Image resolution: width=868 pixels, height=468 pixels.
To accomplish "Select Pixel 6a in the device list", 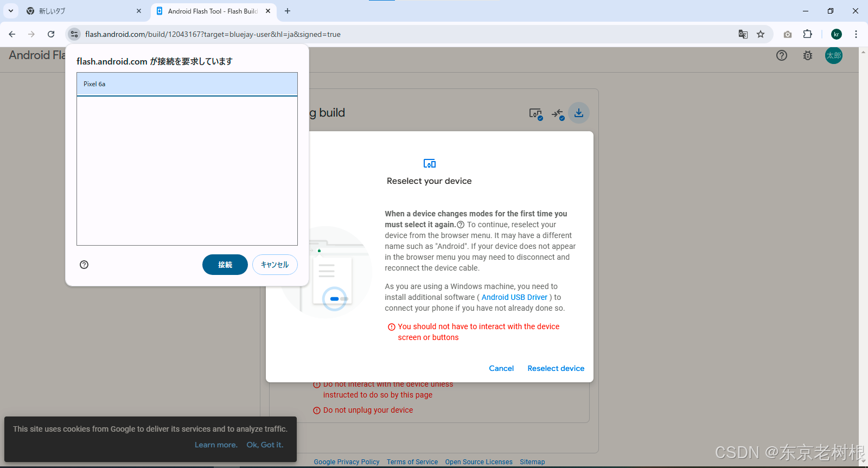I will coord(187,84).
